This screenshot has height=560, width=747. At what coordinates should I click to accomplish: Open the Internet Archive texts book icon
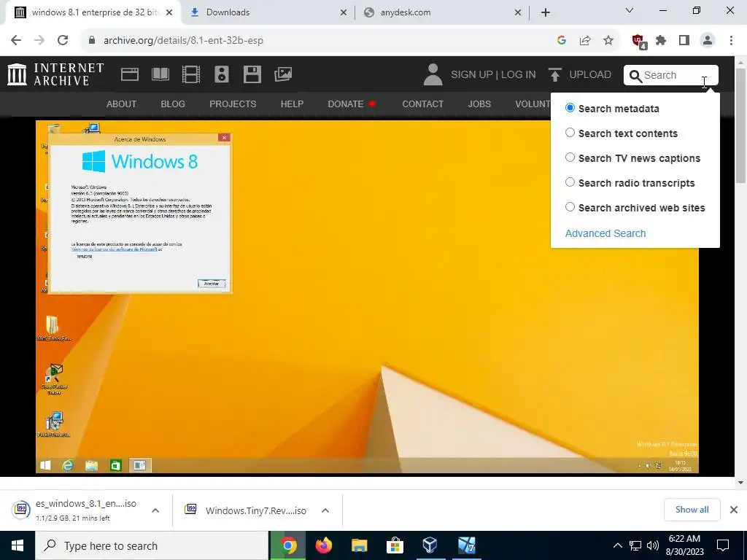coord(160,74)
